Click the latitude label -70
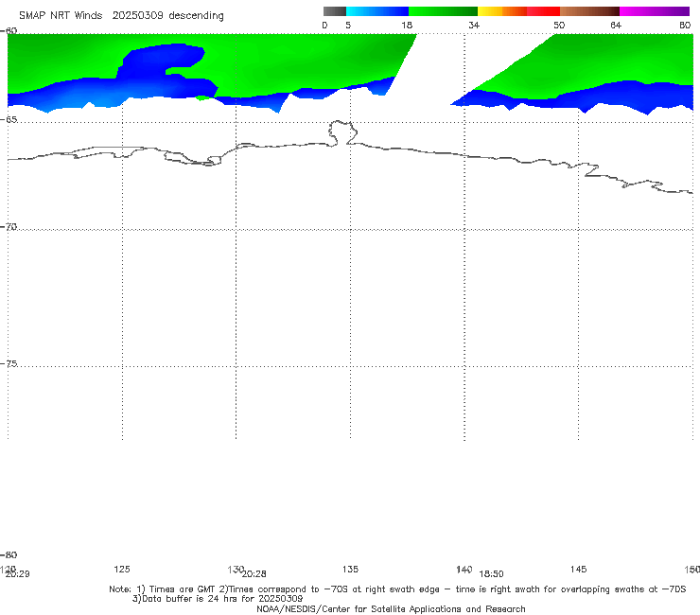Viewport: 700px width, 615px height. point(9,227)
